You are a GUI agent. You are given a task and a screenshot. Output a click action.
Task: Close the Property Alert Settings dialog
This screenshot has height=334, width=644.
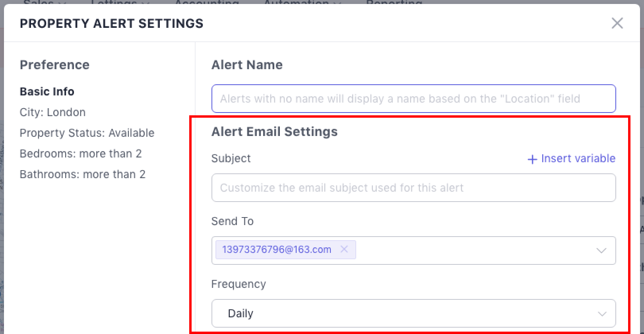[x=617, y=23]
